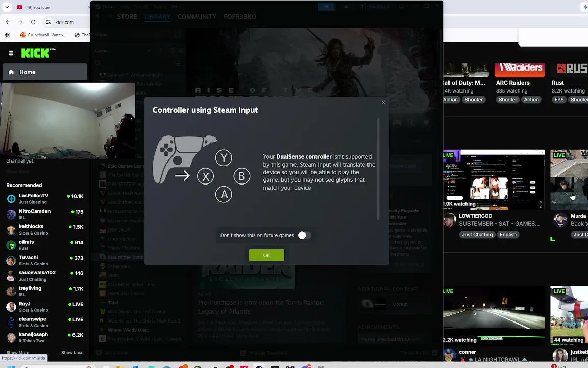
Task: Switch to the LIBRARY tab in Steam
Action: (157, 16)
